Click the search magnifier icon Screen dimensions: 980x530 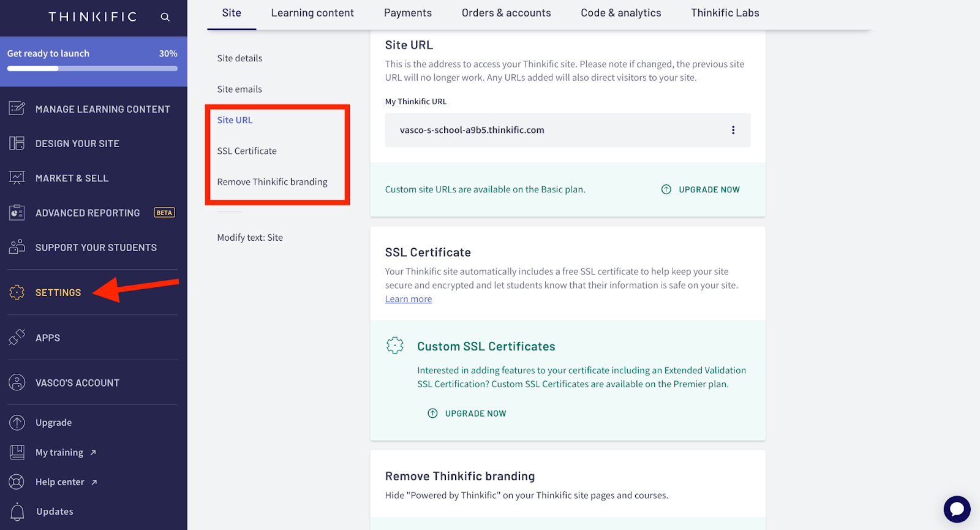pyautogui.click(x=165, y=17)
